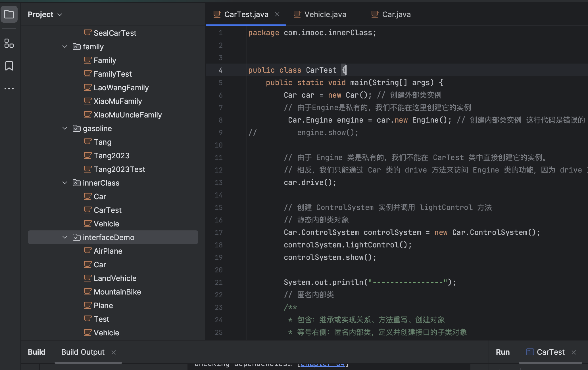
Task: Click the commented engine.show() line
Action: tap(328, 133)
